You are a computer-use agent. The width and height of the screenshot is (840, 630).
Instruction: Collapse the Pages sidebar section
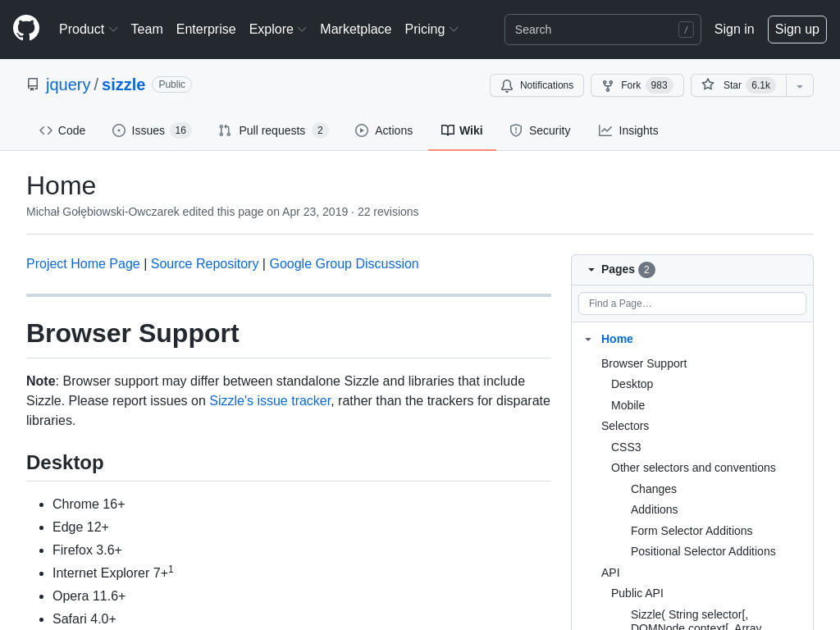[x=591, y=269]
